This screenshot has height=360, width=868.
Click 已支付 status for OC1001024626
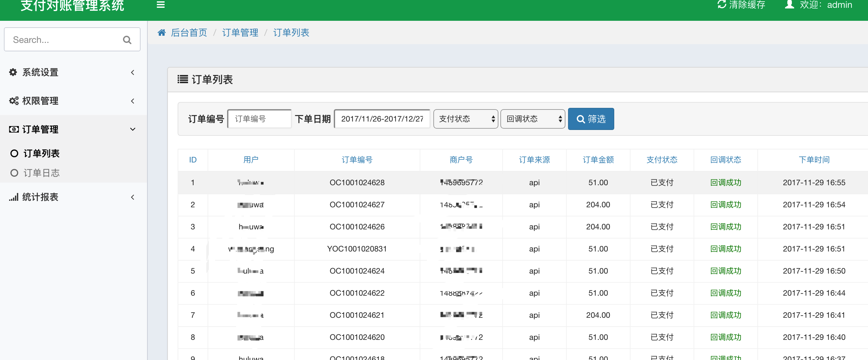(662, 227)
